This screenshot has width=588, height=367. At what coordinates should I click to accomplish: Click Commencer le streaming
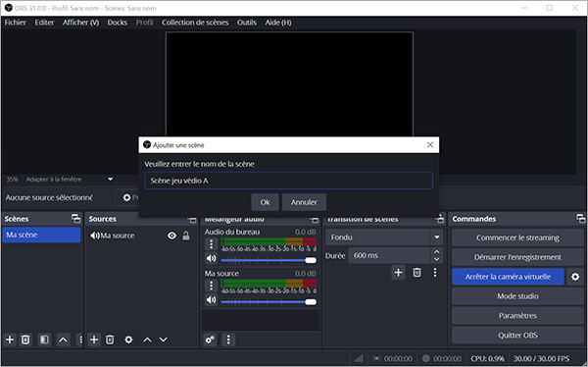[517, 237]
